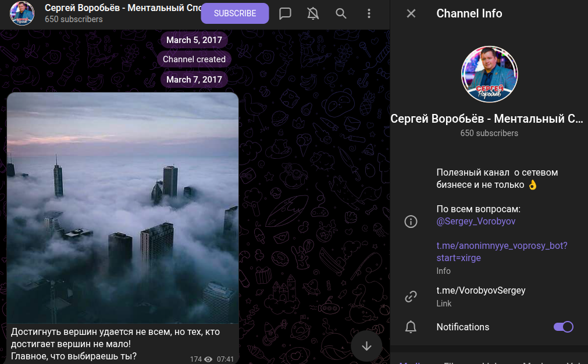588x364 pixels.
Task: Click the muted bell icon in header
Action: [x=313, y=13]
